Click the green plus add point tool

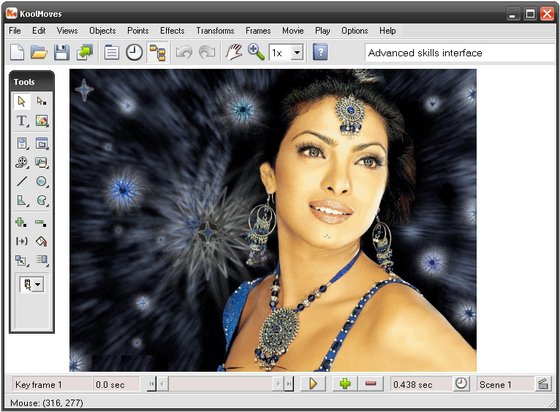pyautogui.click(x=21, y=223)
